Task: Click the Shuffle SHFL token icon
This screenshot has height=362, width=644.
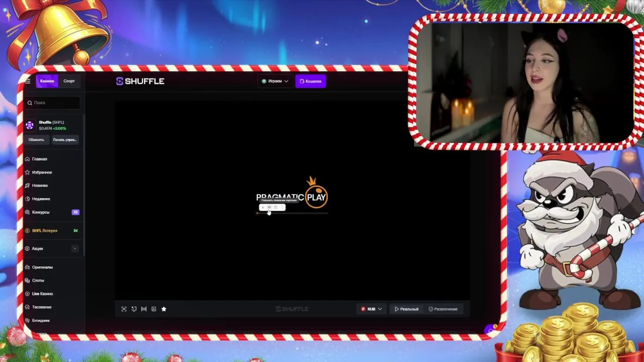Action: pyautogui.click(x=30, y=125)
